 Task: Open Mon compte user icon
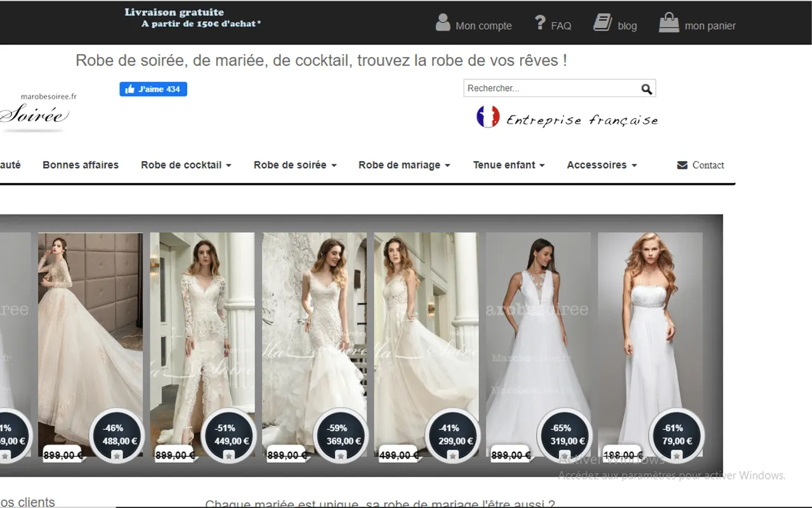[443, 22]
